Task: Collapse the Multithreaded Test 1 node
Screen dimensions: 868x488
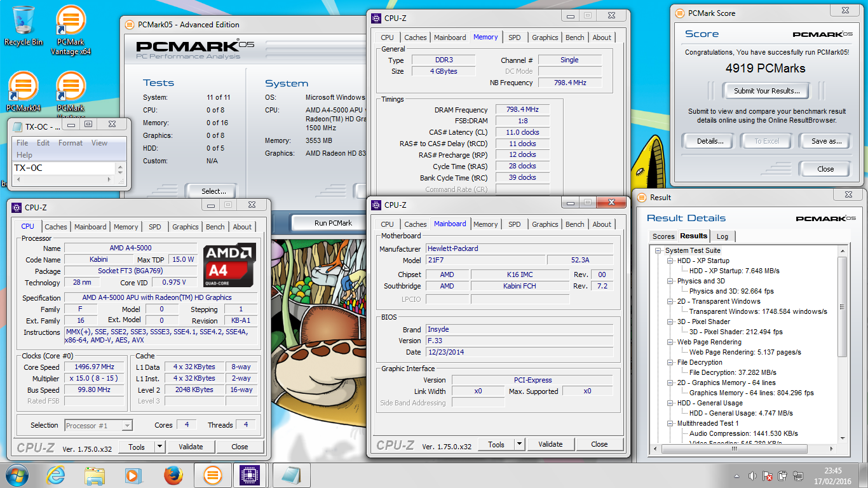Action: [x=670, y=423]
